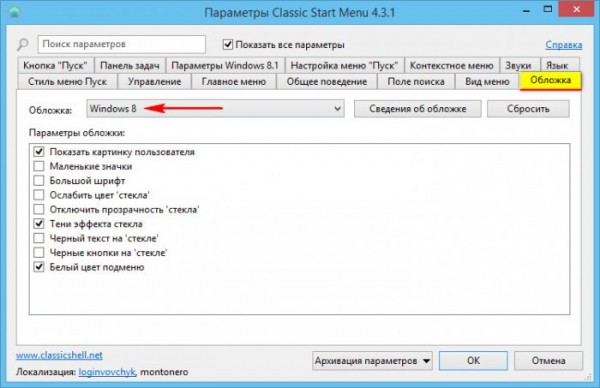
Task: Enable 'Большой шрифт' checkbox
Action: (x=39, y=181)
